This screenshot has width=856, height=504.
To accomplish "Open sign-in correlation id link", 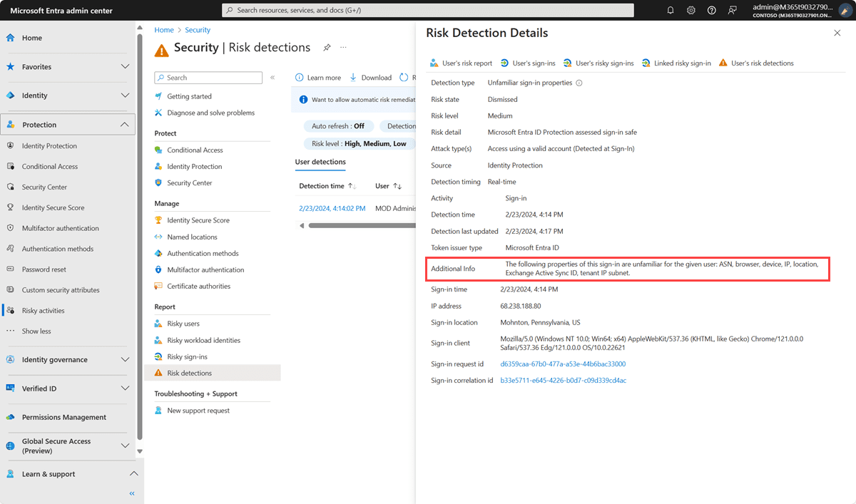I will (x=563, y=381).
